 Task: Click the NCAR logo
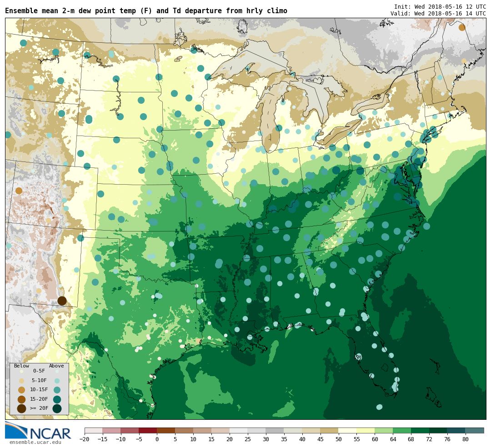pyautogui.click(x=38, y=430)
